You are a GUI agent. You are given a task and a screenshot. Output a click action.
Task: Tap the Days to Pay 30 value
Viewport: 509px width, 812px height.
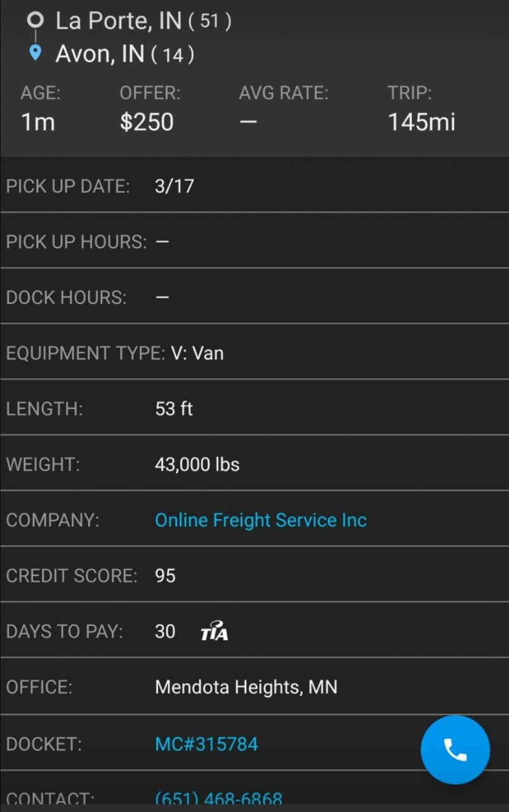click(165, 631)
